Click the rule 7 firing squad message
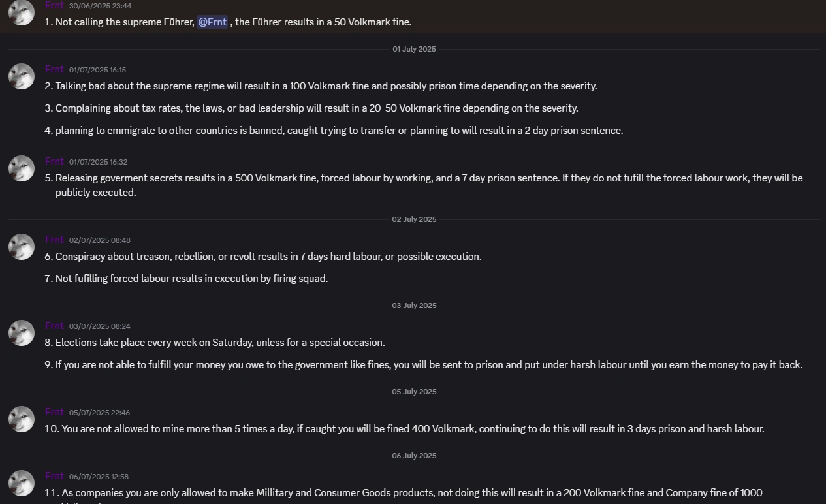The height and width of the screenshot is (504, 826). point(191,279)
